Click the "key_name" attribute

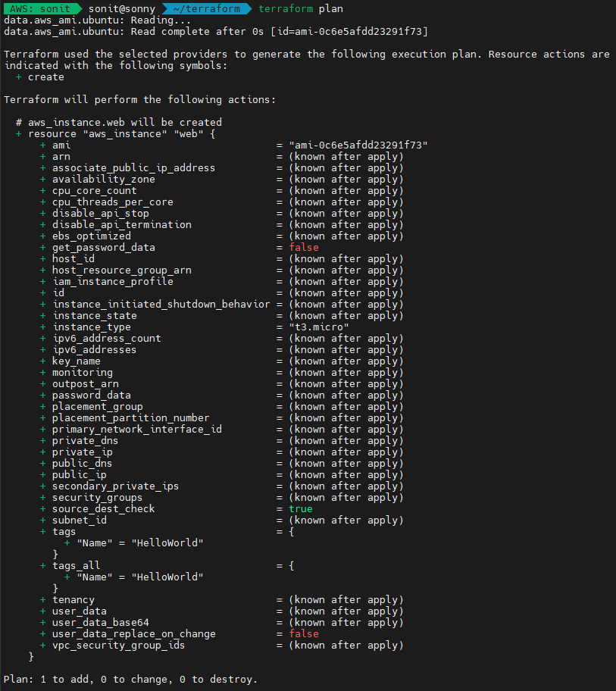[77, 361]
